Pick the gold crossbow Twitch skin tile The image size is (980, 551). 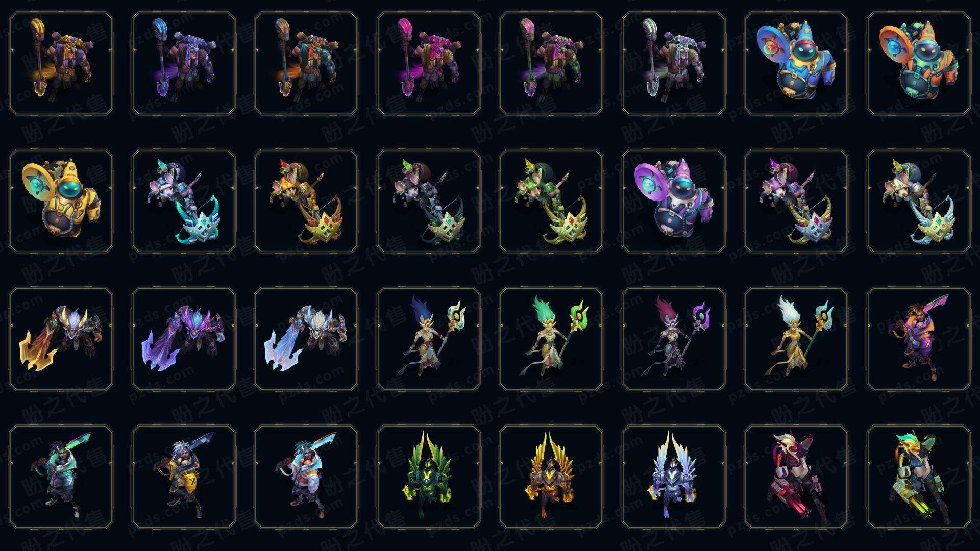[x=306, y=201]
